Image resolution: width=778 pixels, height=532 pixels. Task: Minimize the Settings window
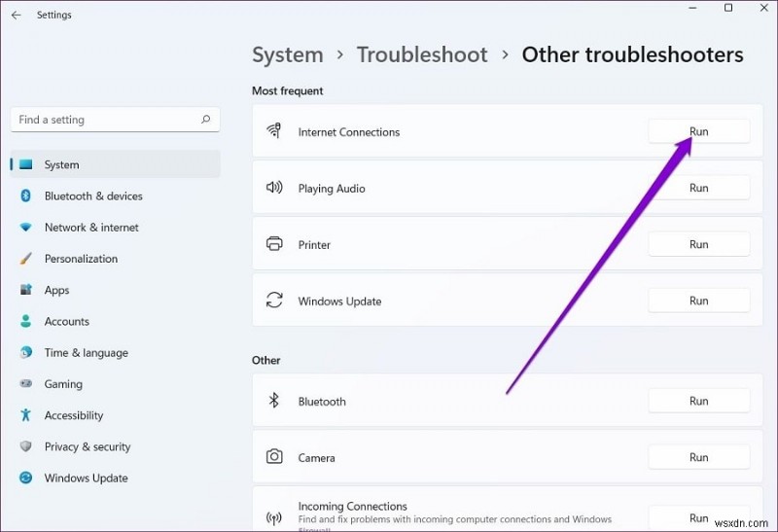click(693, 8)
